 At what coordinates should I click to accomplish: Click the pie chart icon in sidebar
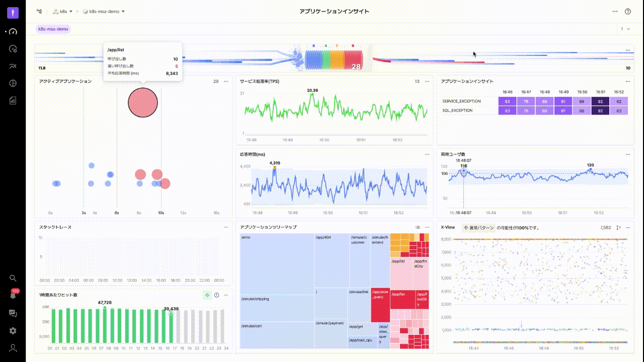pos(13,83)
